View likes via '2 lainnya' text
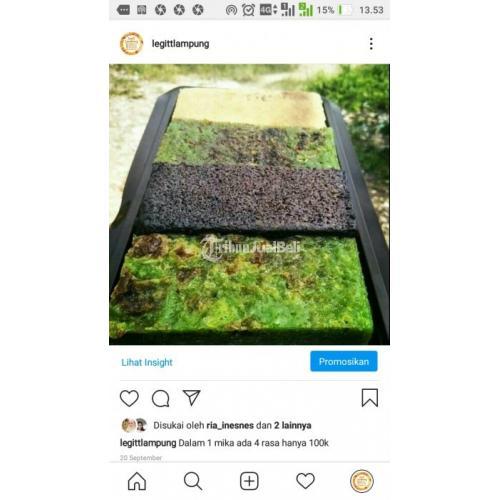Viewport: 500px width, 500px height. pyautogui.click(x=293, y=425)
